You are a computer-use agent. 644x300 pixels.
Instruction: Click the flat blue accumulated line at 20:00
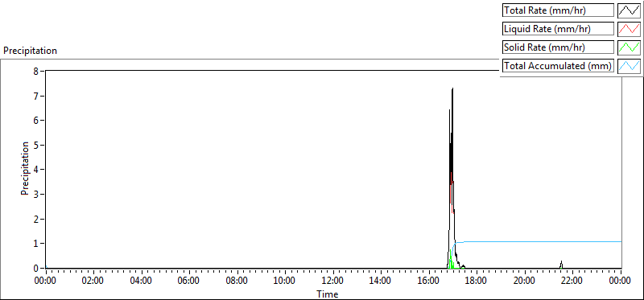pos(525,242)
